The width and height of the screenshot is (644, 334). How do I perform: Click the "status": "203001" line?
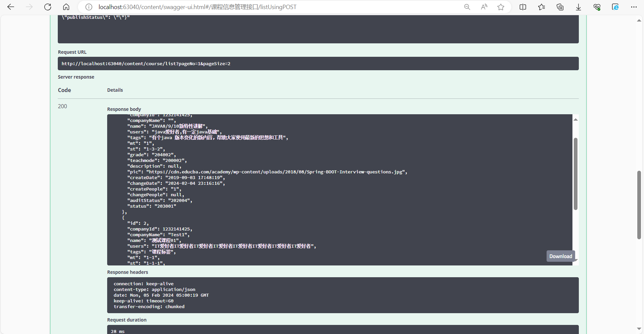pos(152,206)
